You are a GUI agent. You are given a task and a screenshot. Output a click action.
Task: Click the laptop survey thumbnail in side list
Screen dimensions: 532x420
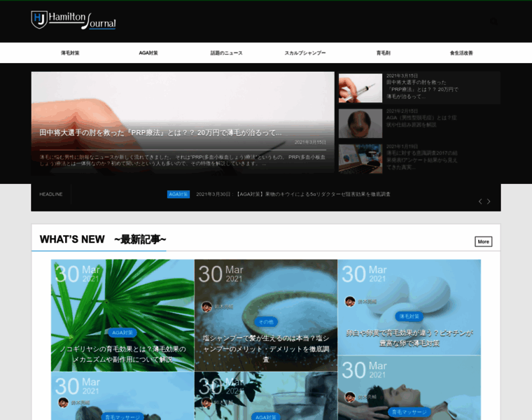click(360, 159)
